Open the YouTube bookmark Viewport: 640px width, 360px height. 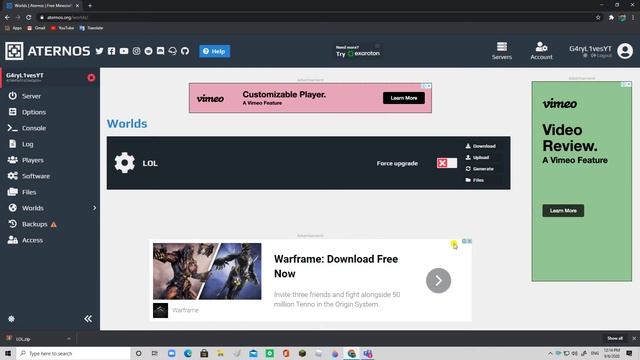(62, 28)
